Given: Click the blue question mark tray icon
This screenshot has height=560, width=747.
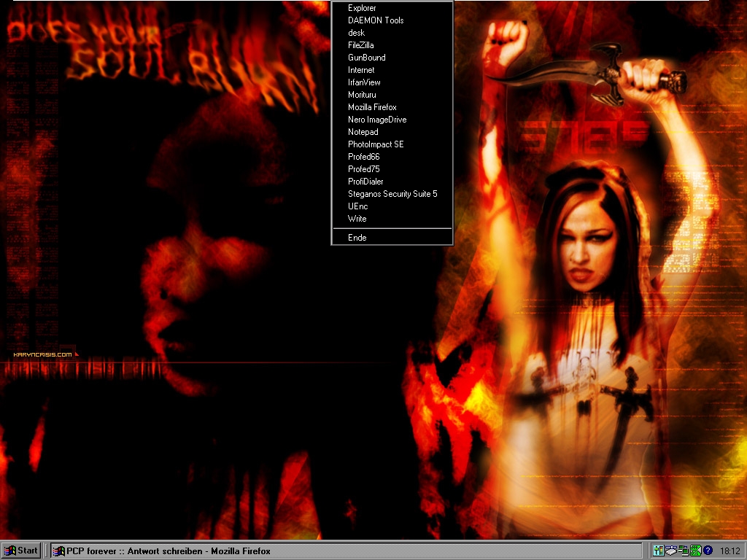Looking at the screenshot, I should 708,551.
